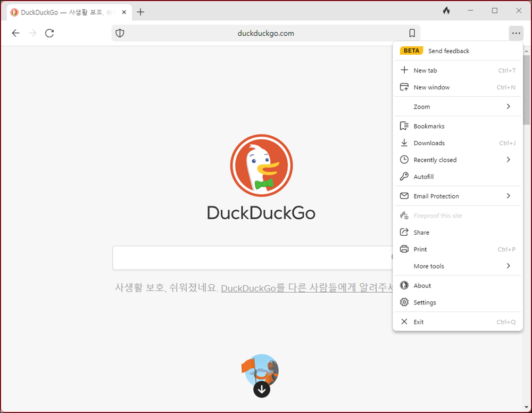
Task: Choose Print in the menu
Action: coord(458,249)
